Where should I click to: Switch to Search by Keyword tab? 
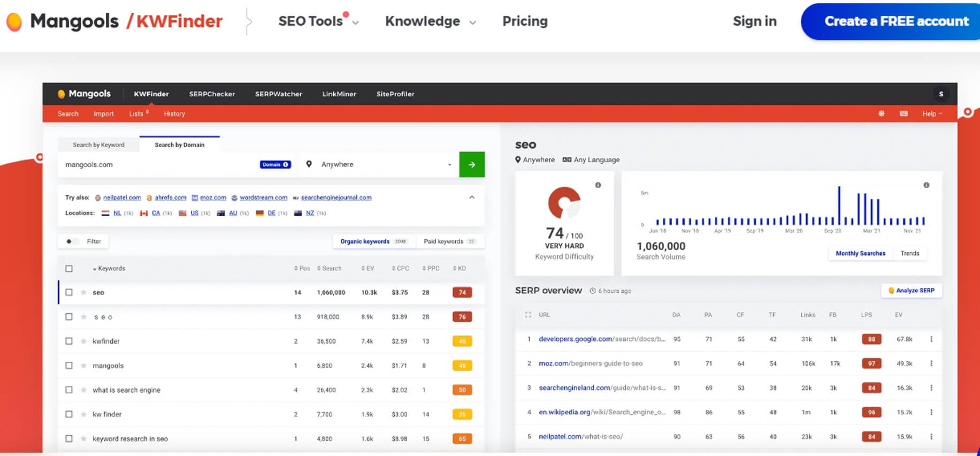click(98, 145)
